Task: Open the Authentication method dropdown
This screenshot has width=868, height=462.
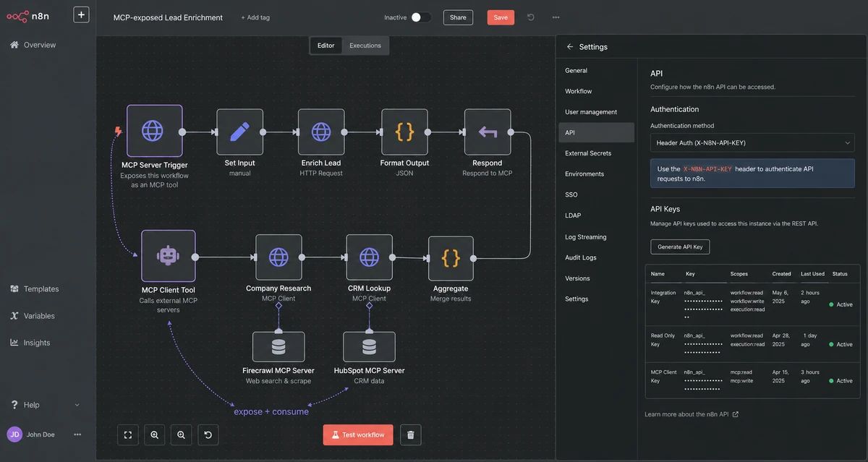Action: tap(752, 142)
